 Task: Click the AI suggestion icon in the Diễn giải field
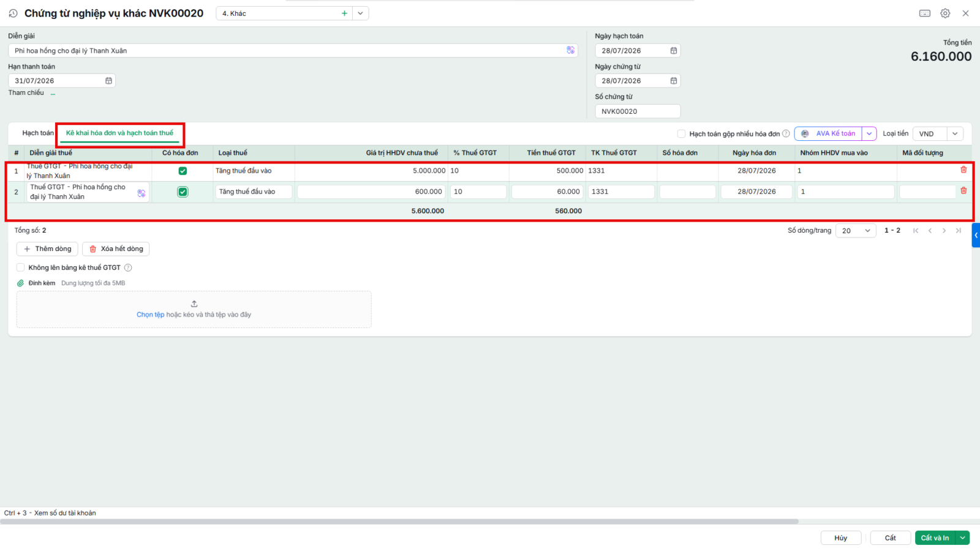click(571, 50)
